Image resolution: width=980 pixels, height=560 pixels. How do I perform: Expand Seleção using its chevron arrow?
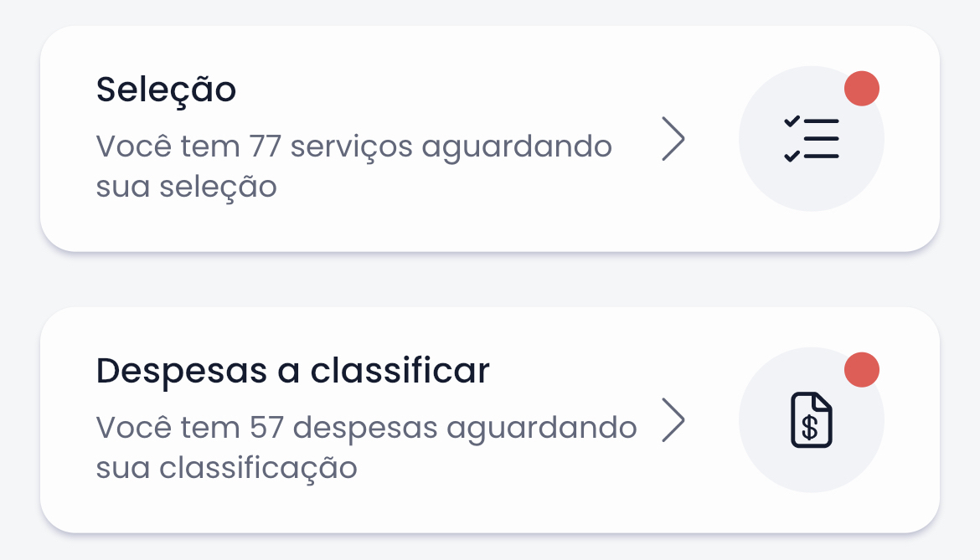(x=673, y=139)
